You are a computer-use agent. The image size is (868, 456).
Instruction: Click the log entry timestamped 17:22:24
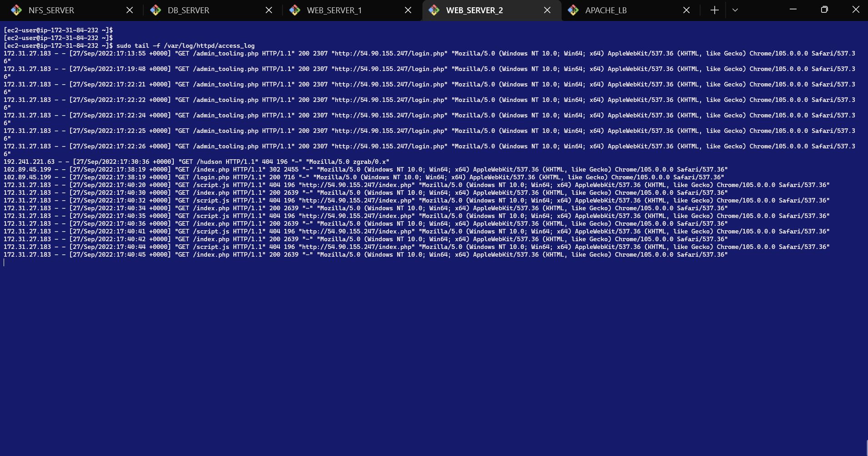429,119
